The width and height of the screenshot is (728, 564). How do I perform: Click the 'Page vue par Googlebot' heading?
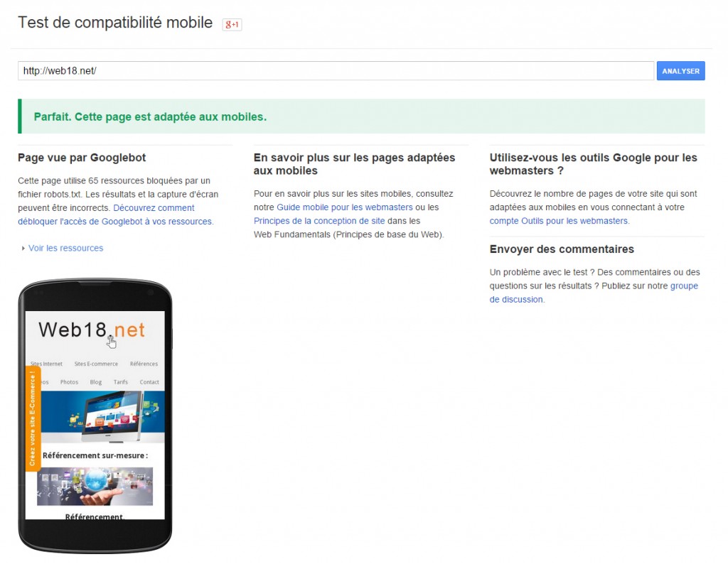point(82,158)
